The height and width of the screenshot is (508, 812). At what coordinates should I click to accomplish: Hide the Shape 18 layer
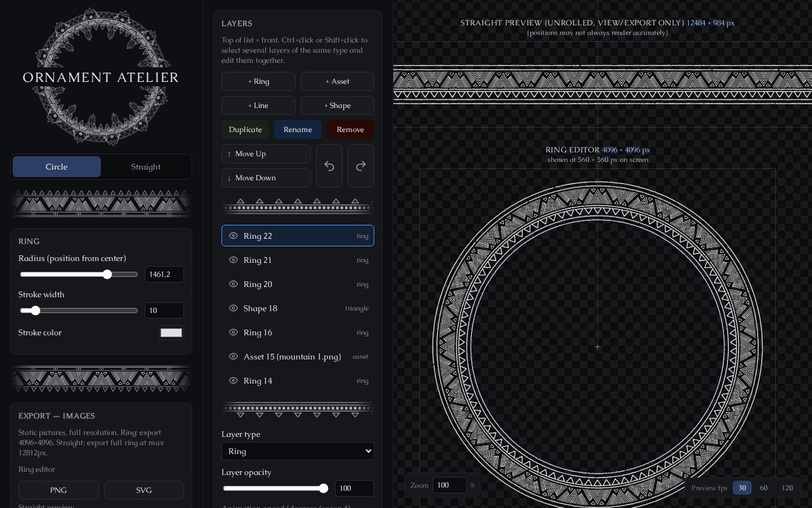(233, 308)
